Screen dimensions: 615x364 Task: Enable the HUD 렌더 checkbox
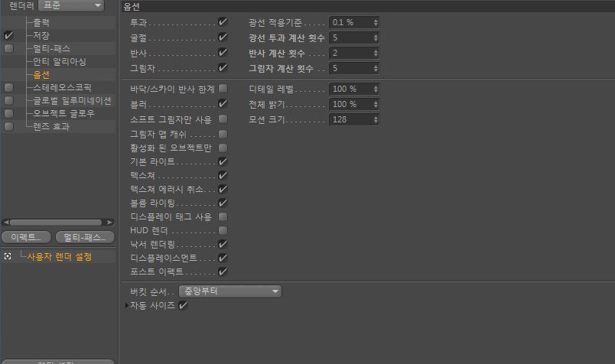pyautogui.click(x=223, y=230)
